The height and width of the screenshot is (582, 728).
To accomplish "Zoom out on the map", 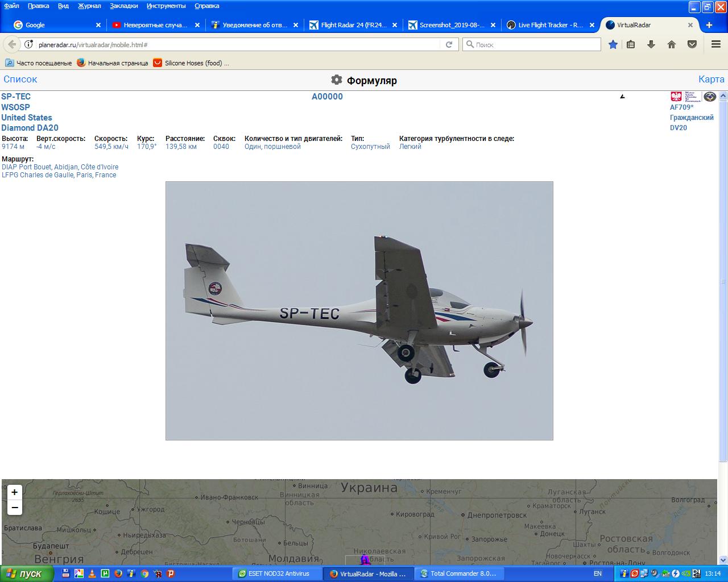I will point(15,508).
